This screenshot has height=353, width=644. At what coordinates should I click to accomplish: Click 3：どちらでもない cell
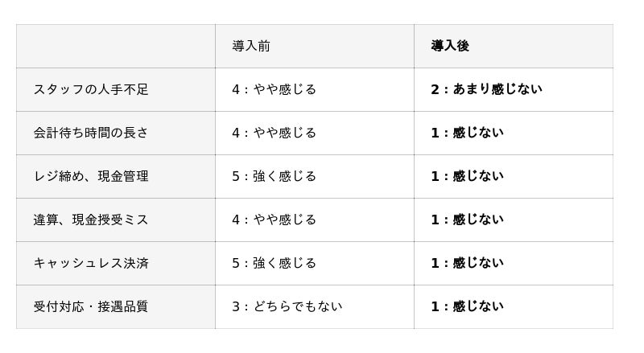287,306
